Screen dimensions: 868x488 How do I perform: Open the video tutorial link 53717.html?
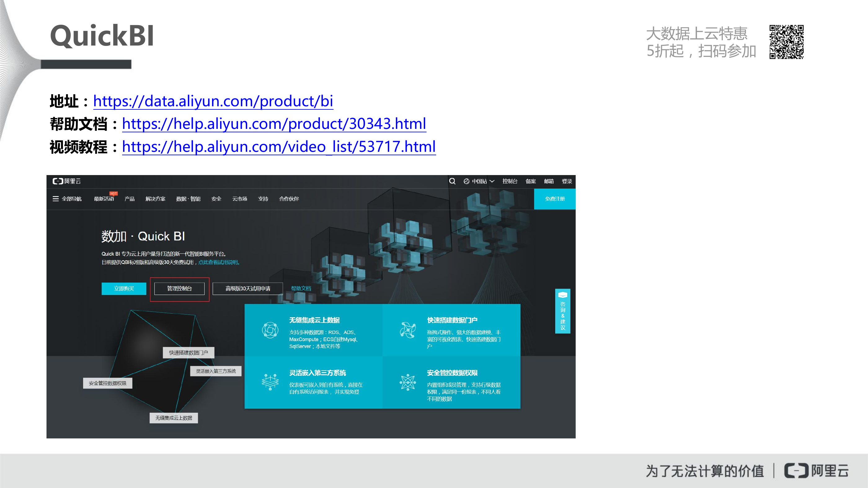pyautogui.click(x=279, y=147)
